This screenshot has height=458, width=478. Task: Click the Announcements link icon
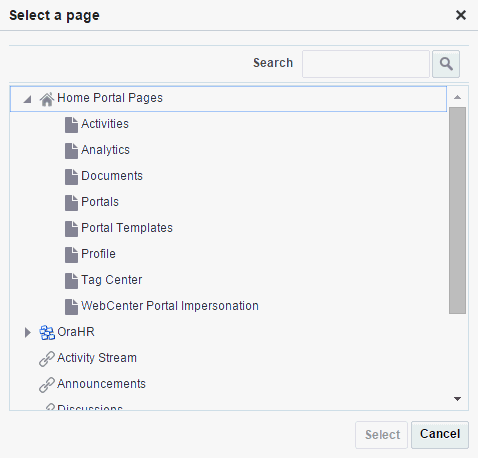(47, 385)
